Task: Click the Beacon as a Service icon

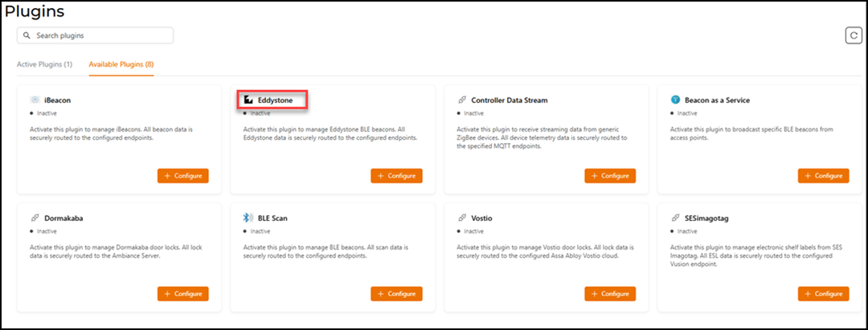Action: [x=675, y=100]
